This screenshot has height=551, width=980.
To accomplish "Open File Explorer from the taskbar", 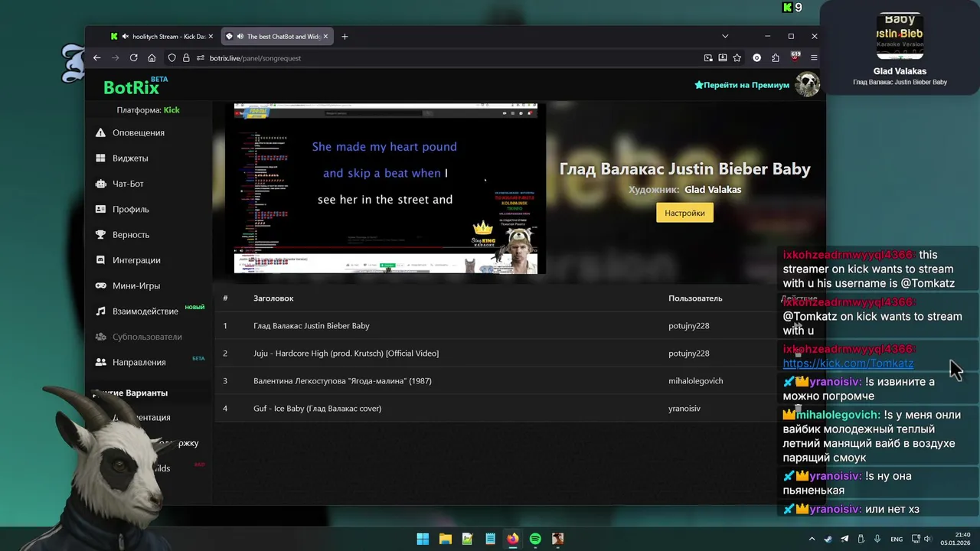I will (x=445, y=539).
